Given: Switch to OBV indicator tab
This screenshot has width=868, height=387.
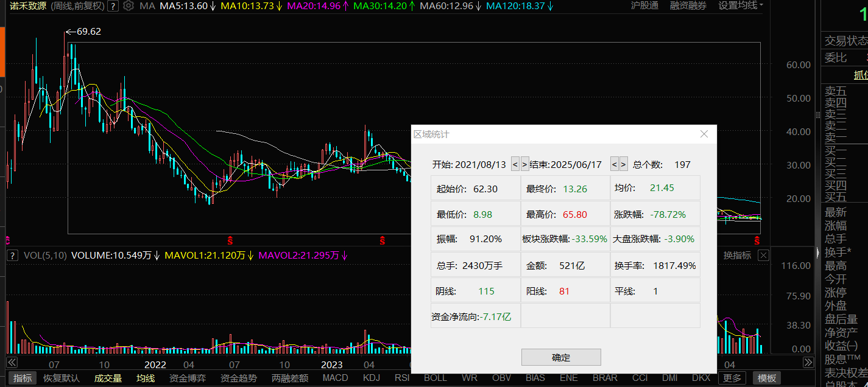Looking at the screenshot, I should coord(501,378).
